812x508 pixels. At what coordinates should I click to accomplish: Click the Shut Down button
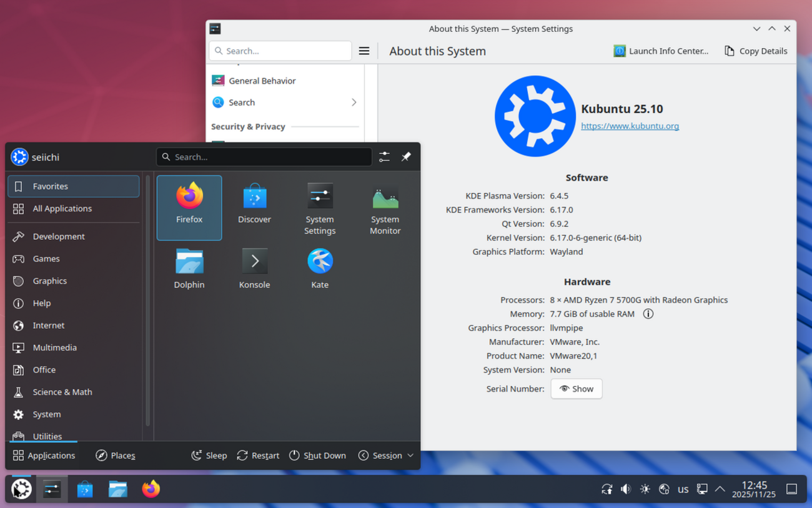point(317,456)
